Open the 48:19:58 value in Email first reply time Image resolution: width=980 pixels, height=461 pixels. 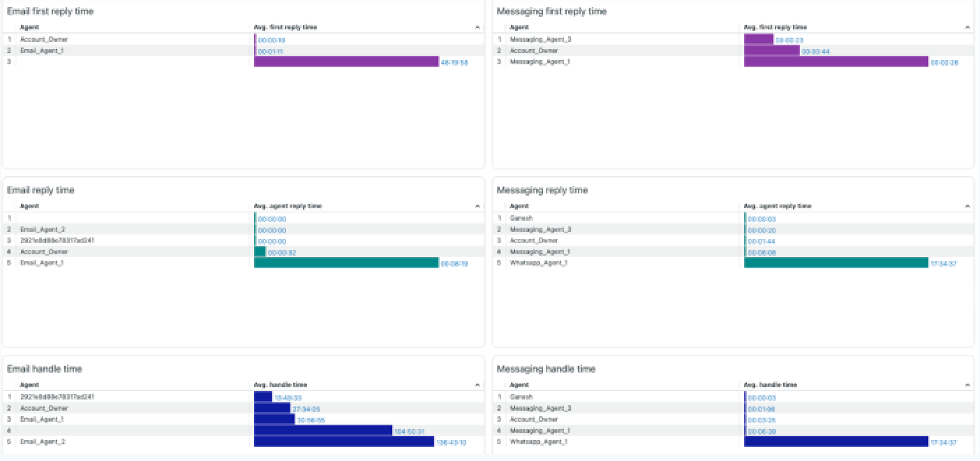pyautogui.click(x=454, y=62)
